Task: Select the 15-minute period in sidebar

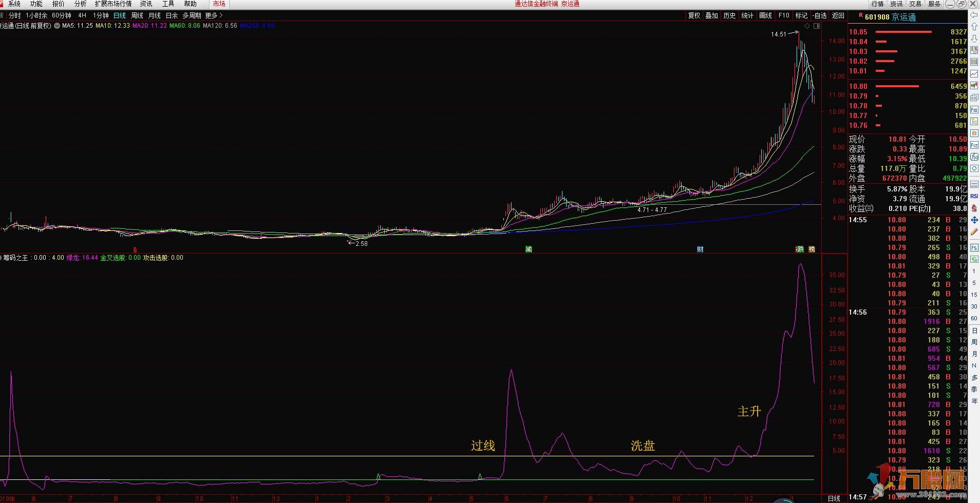Action: tap(974, 295)
